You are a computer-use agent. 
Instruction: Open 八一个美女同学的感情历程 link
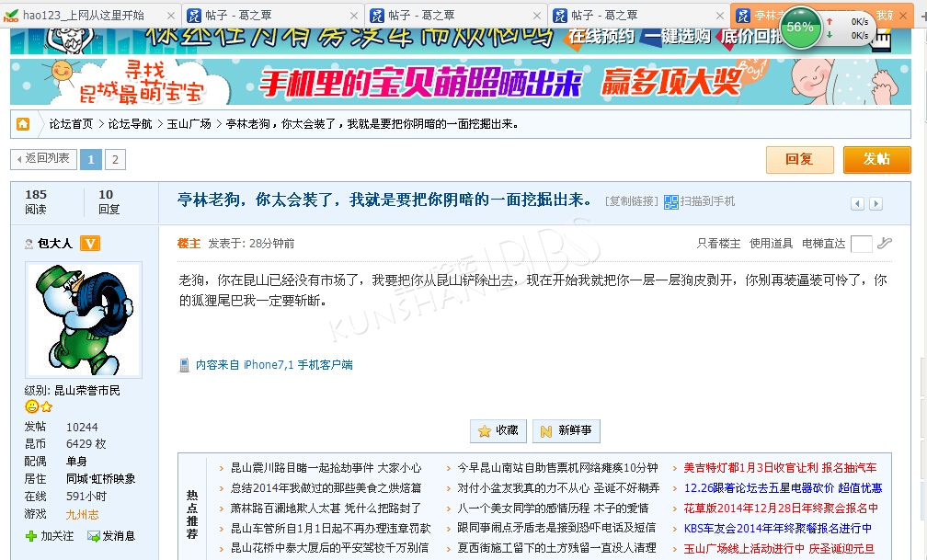(x=553, y=508)
